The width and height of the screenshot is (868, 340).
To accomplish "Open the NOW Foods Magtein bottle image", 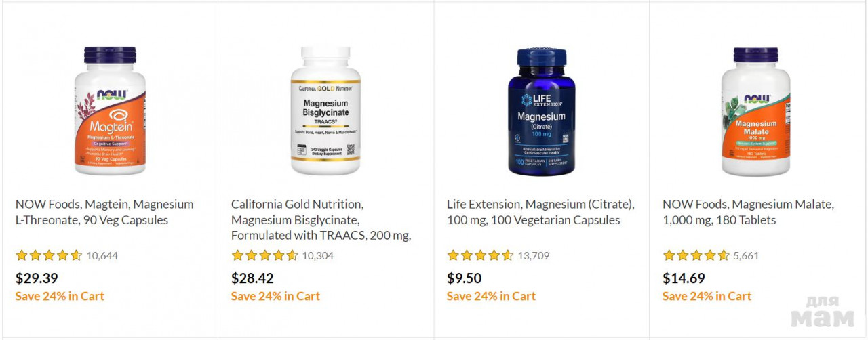I will click(x=109, y=111).
